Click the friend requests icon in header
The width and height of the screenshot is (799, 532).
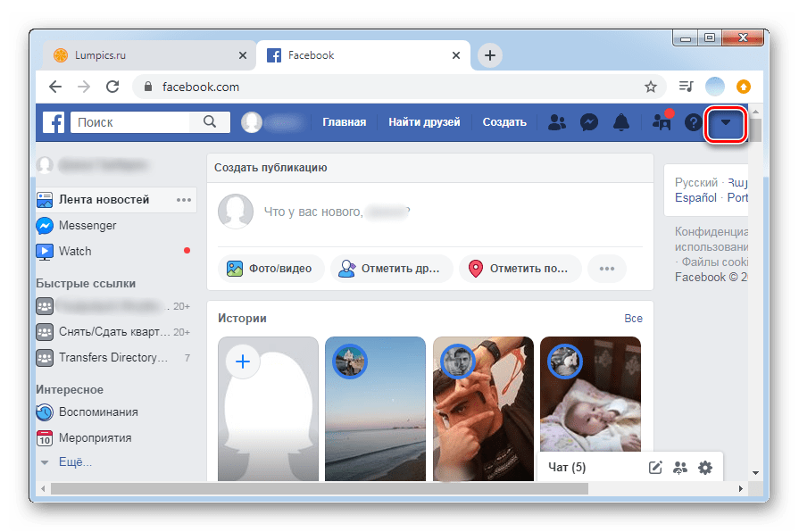557,123
